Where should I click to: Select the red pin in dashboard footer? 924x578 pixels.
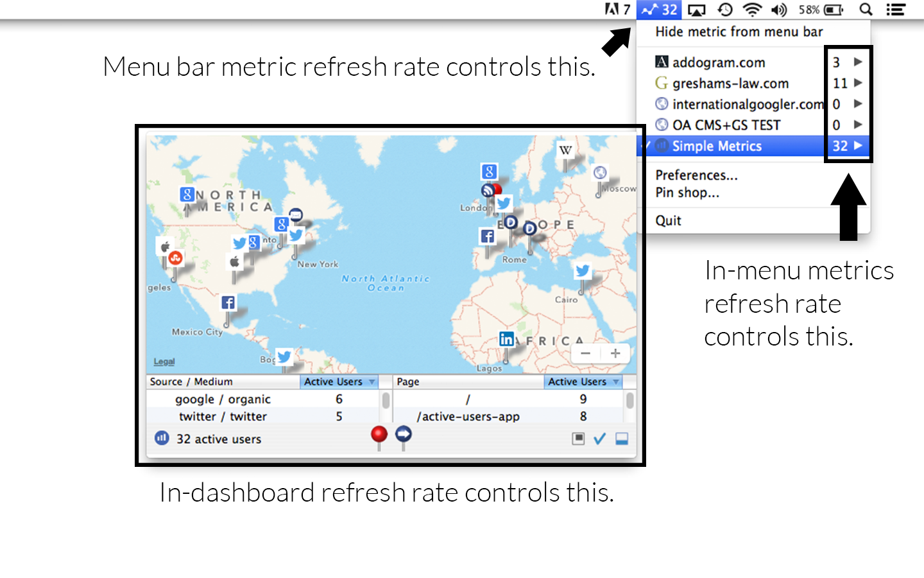click(379, 435)
